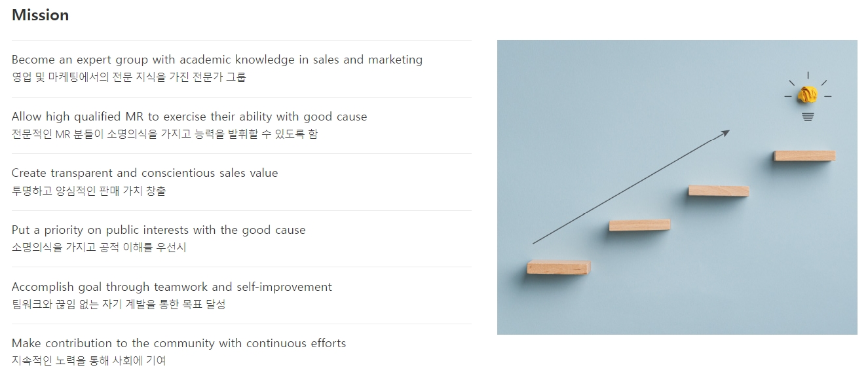Viewport: 868px width, 376px height.
Task: Click the third wooden step from the bottom
Action: (x=719, y=191)
